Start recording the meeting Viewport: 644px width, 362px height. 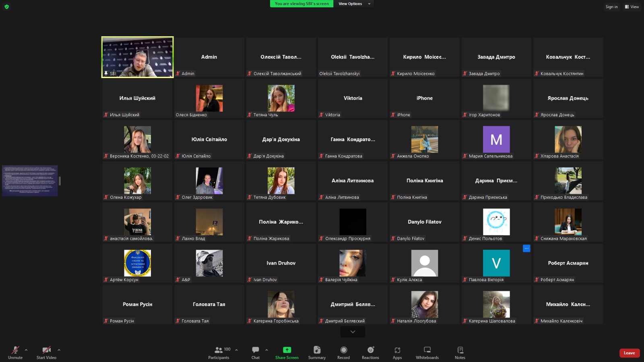point(343,352)
